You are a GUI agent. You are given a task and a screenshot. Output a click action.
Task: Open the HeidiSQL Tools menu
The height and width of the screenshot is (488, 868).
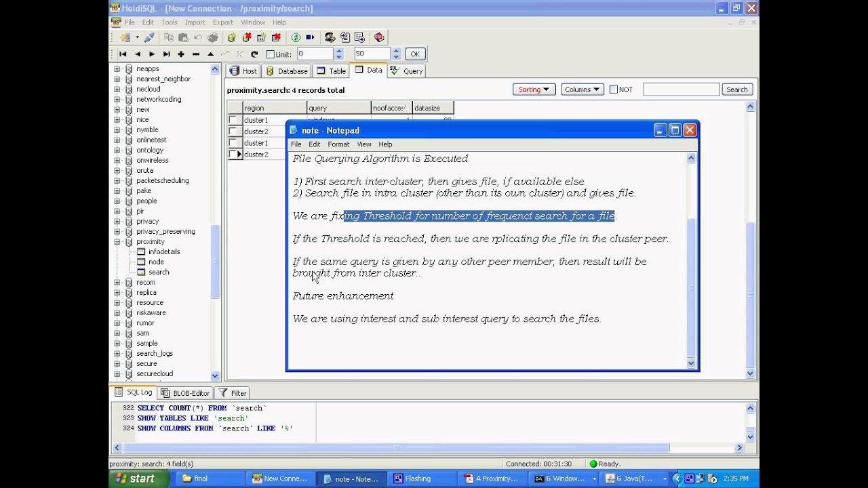point(169,22)
